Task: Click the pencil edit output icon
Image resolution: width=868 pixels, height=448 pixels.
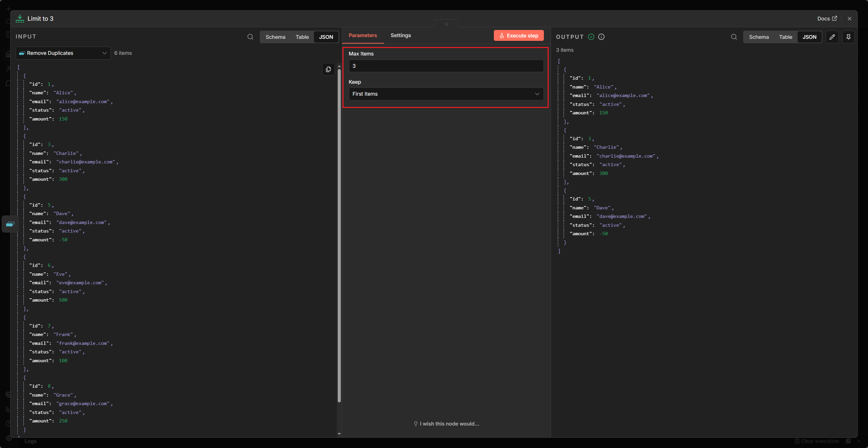Action: point(832,37)
